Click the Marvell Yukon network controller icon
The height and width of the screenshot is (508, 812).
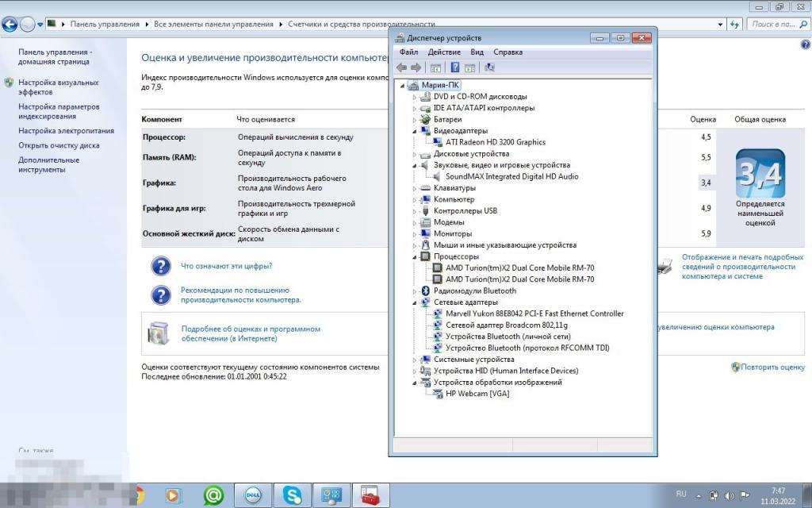pyautogui.click(x=438, y=314)
